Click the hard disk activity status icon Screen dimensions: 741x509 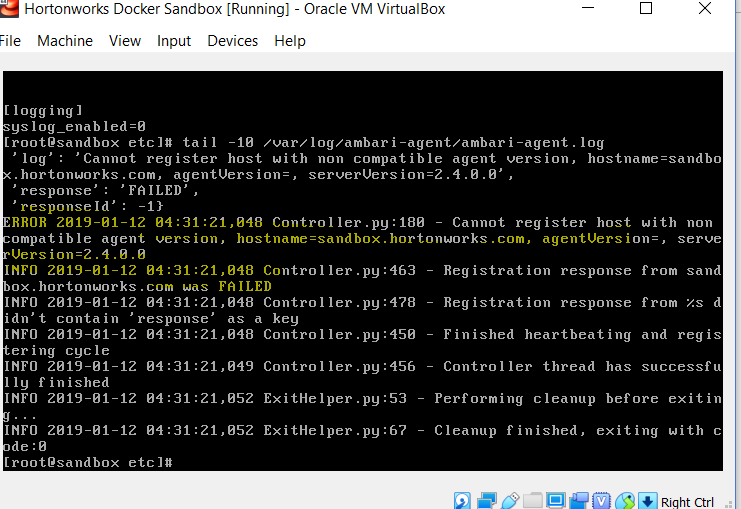[462, 500]
